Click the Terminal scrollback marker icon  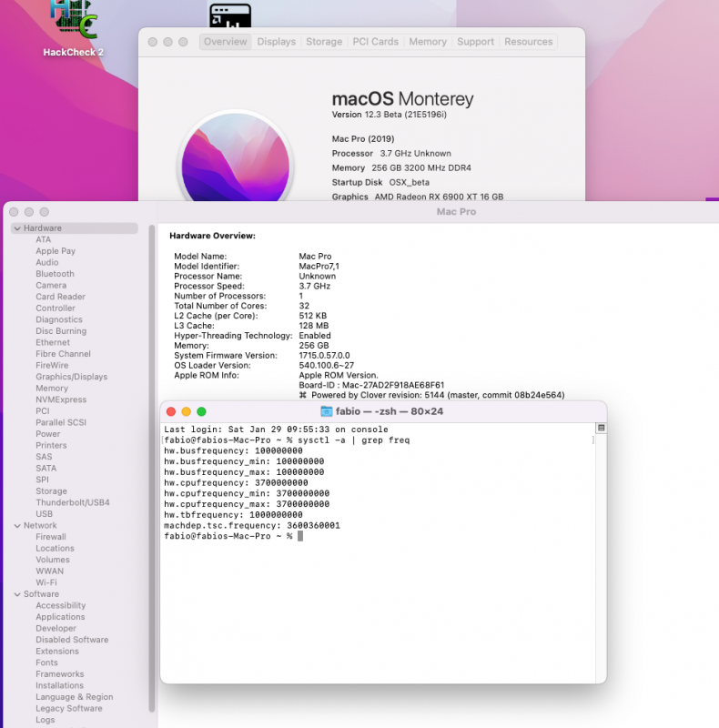click(601, 428)
